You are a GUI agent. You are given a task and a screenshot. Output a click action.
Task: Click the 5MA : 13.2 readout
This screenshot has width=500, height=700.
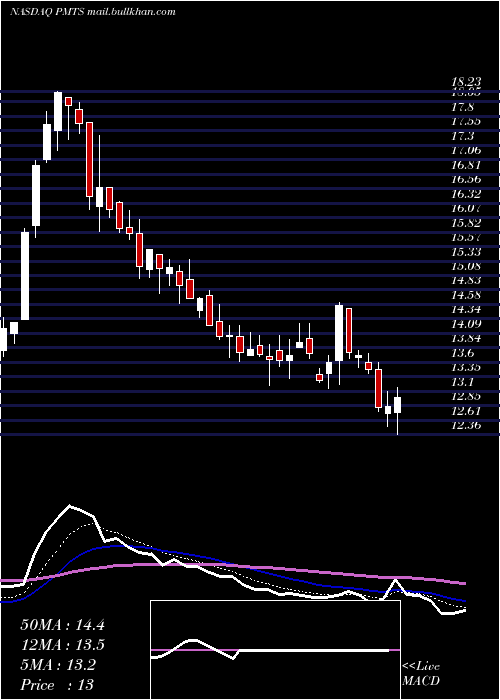[58, 665]
